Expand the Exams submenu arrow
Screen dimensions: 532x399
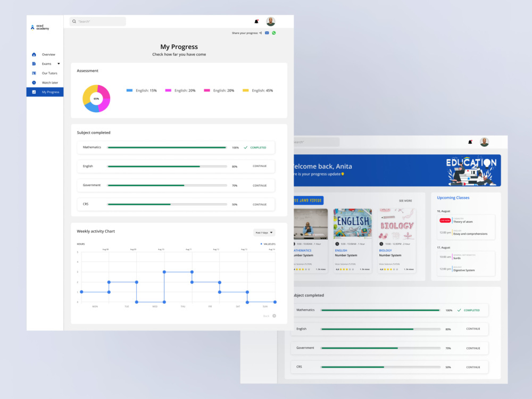point(59,64)
